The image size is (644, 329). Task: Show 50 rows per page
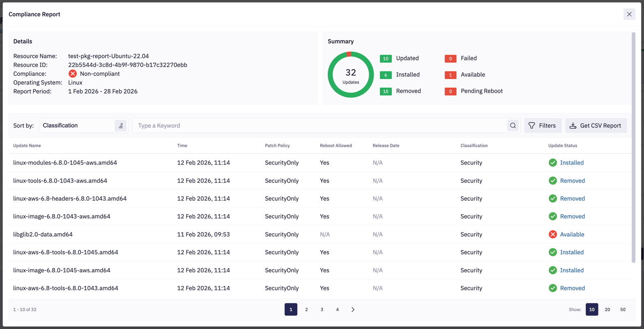[623, 310]
